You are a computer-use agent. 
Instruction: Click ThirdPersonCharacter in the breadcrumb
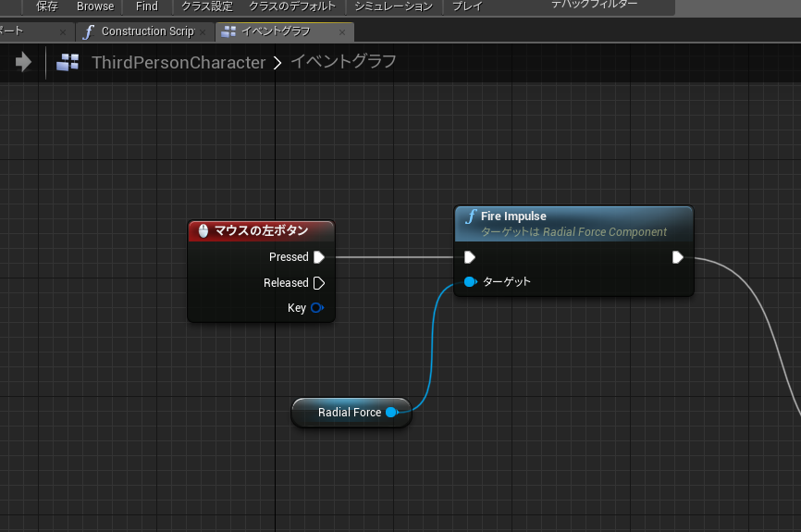[179, 62]
